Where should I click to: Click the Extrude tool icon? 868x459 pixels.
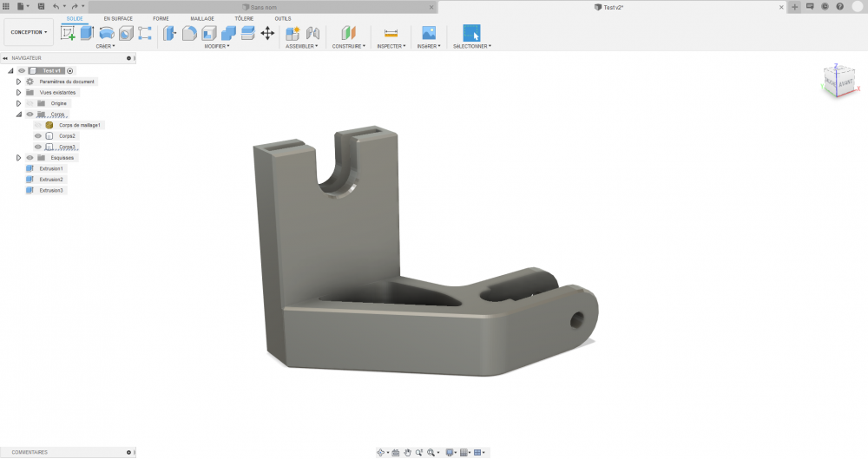pyautogui.click(x=87, y=33)
